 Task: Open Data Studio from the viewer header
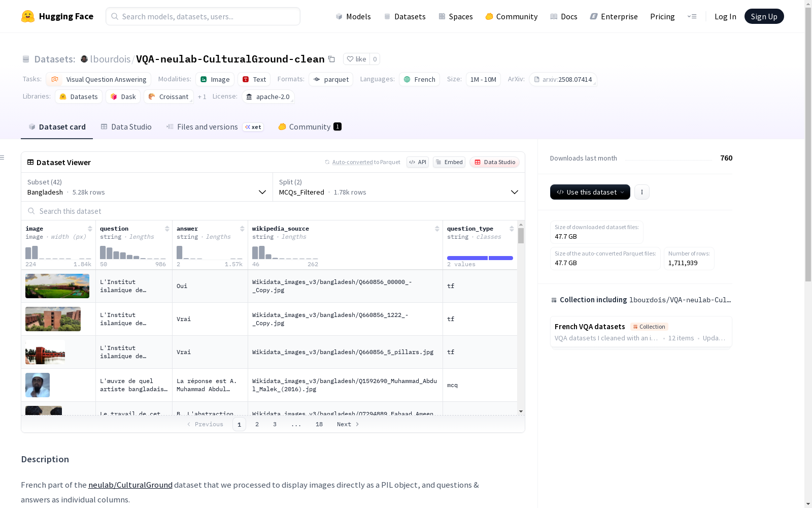coord(495,162)
